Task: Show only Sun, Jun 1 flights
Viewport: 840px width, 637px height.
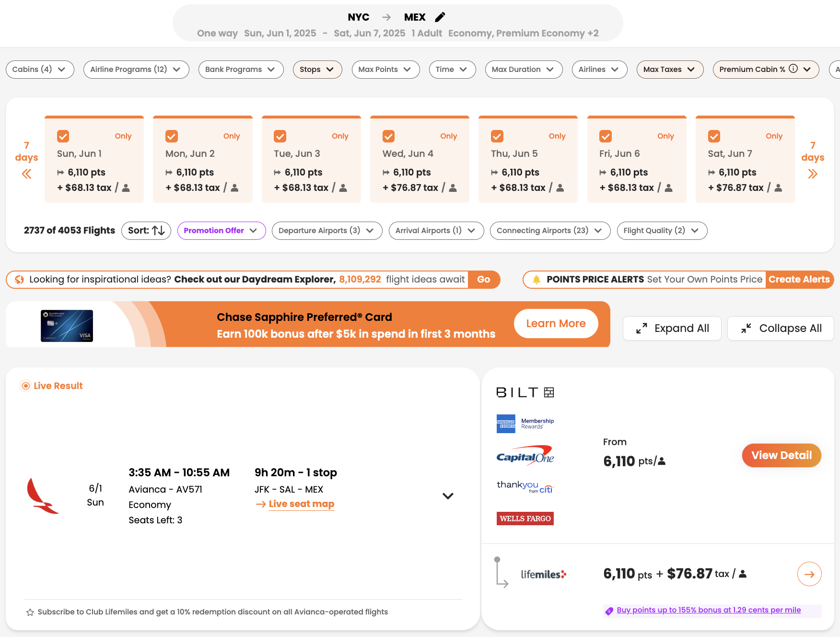Action: click(x=123, y=136)
